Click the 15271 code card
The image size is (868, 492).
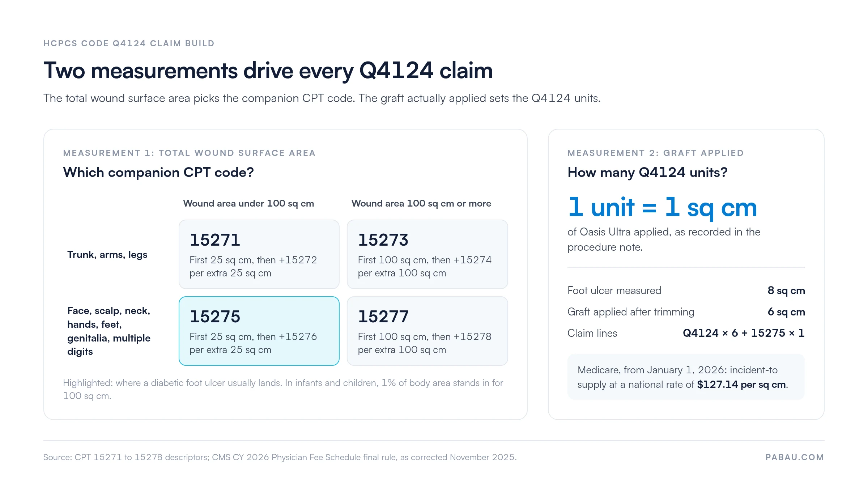tap(259, 254)
